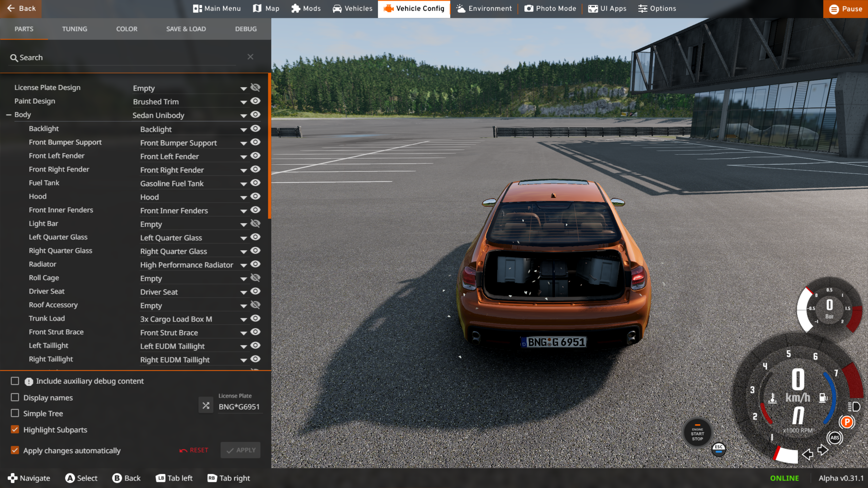Uncheck Highlight Subparts option
This screenshot has width=868, height=488.
(15, 429)
